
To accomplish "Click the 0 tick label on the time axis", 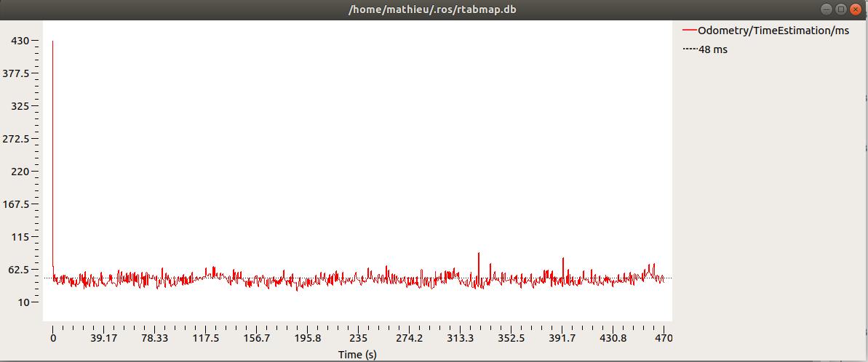I will (53, 338).
